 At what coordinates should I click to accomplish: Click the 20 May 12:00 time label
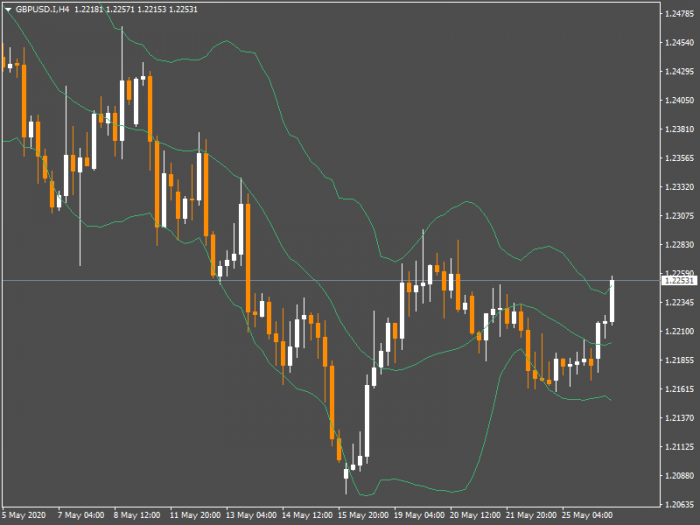(475, 515)
